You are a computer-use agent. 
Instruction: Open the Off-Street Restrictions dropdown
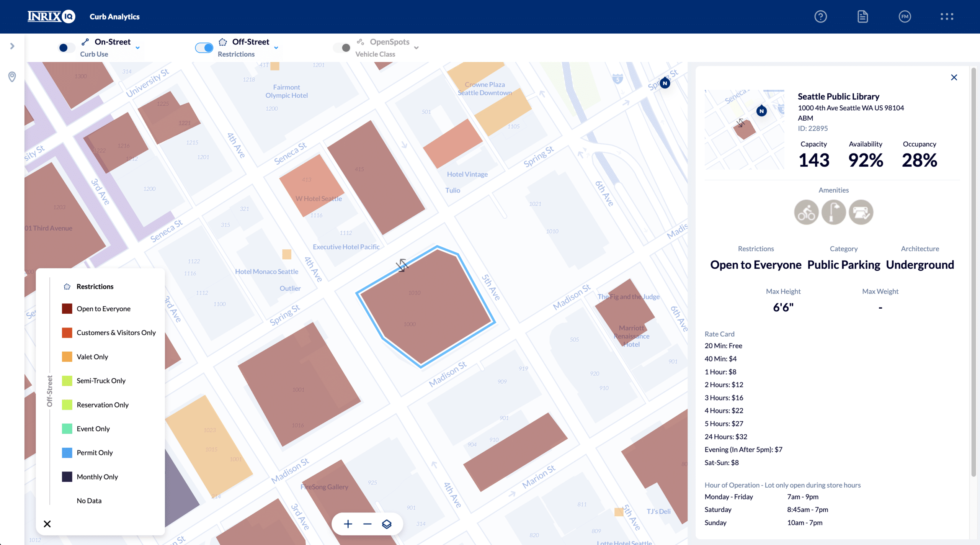point(276,48)
